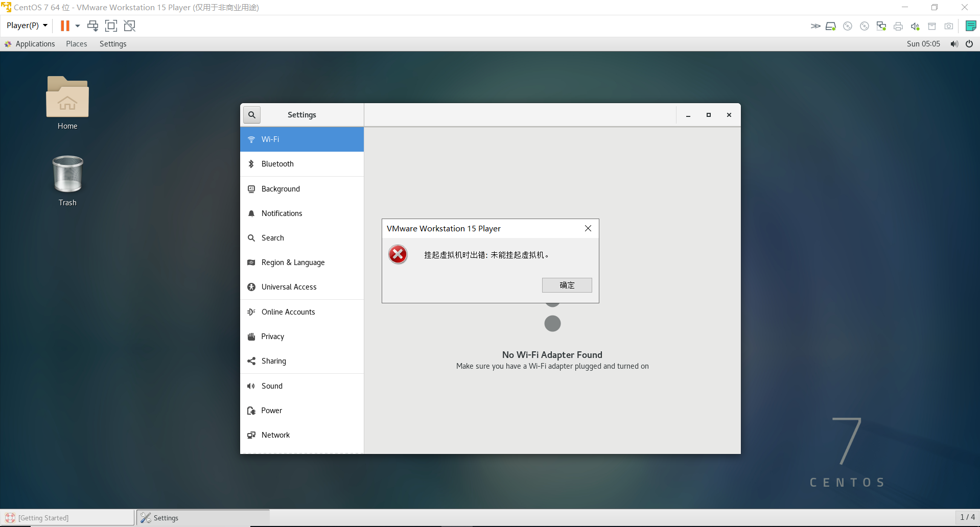The width and height of the screenshot is (980, 527).
Task: Click the Getting Started taskbar entry
Action: coord(67,518)
